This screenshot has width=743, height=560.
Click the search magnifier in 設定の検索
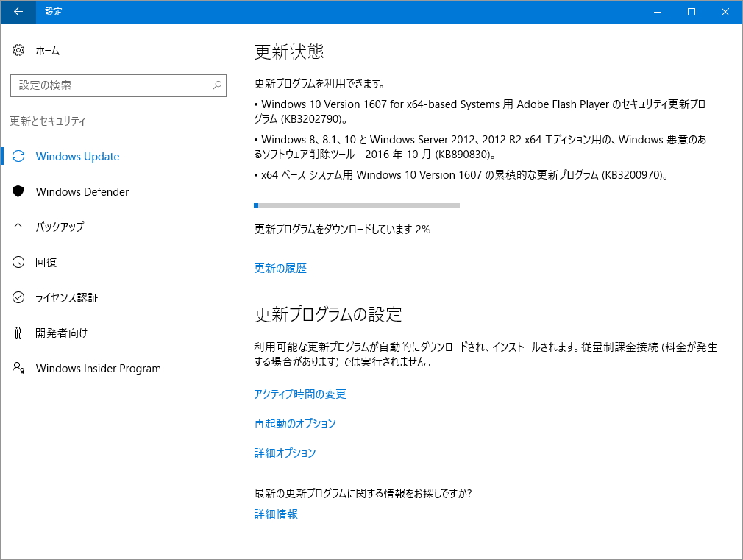click(218, 85)
